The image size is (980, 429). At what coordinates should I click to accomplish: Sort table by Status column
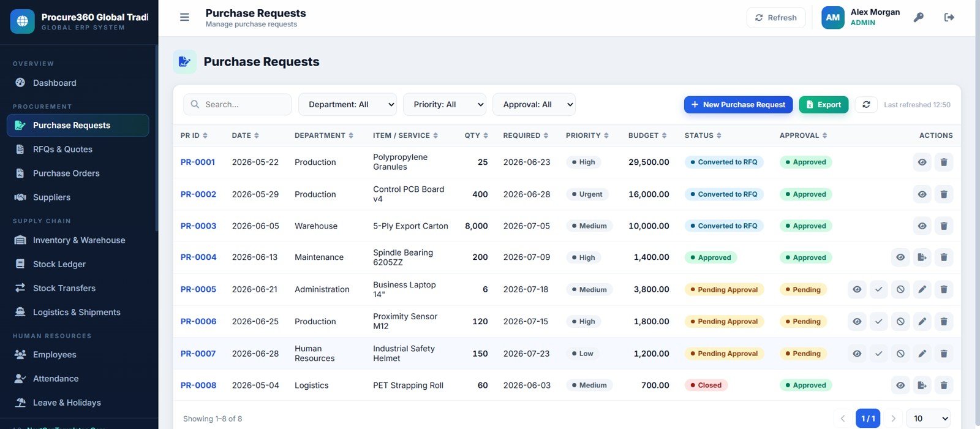coord(703,135)
